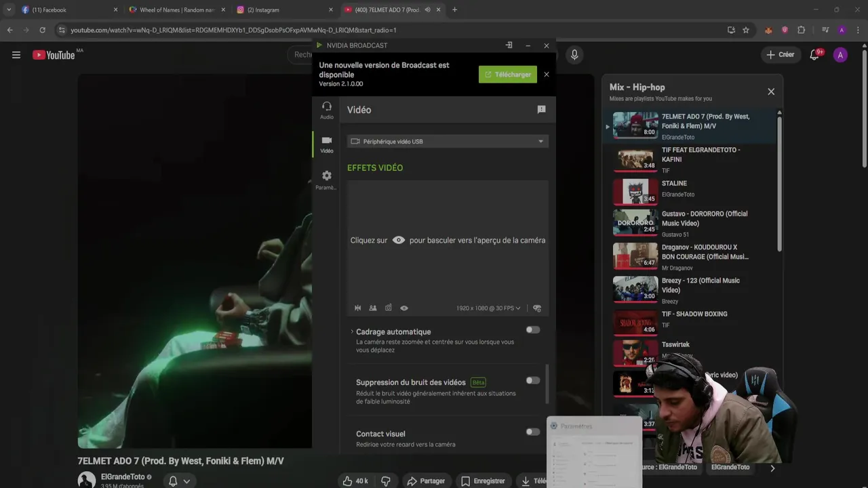Enable the Cadrage automatique toggle
Image resolution: width=868 pixels, height=488 pixels.
(x=533, y=330)
